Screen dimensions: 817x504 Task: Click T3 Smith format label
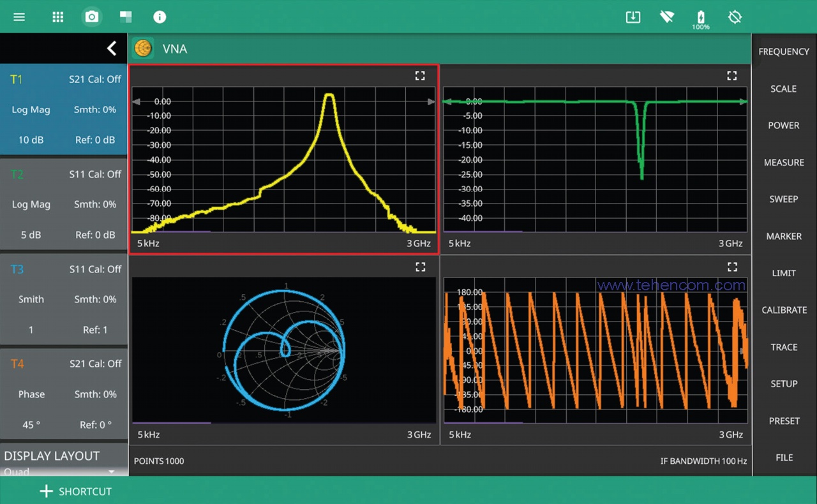(31, 299)
